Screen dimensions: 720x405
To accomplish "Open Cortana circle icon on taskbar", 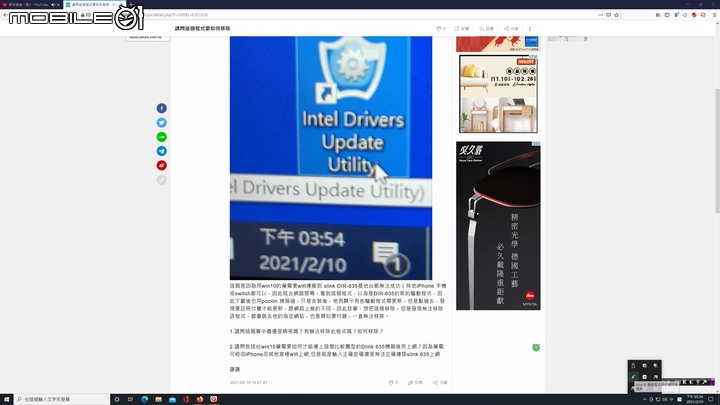I will pyautogui.click(x=117, y=399).
